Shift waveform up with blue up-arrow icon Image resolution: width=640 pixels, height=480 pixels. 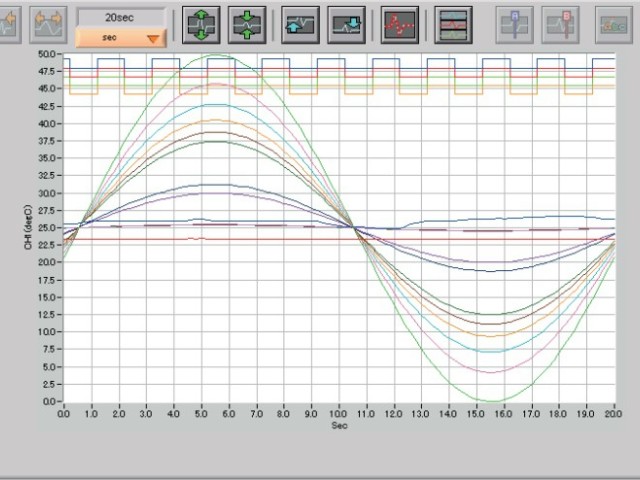click(x=299, y=24)
